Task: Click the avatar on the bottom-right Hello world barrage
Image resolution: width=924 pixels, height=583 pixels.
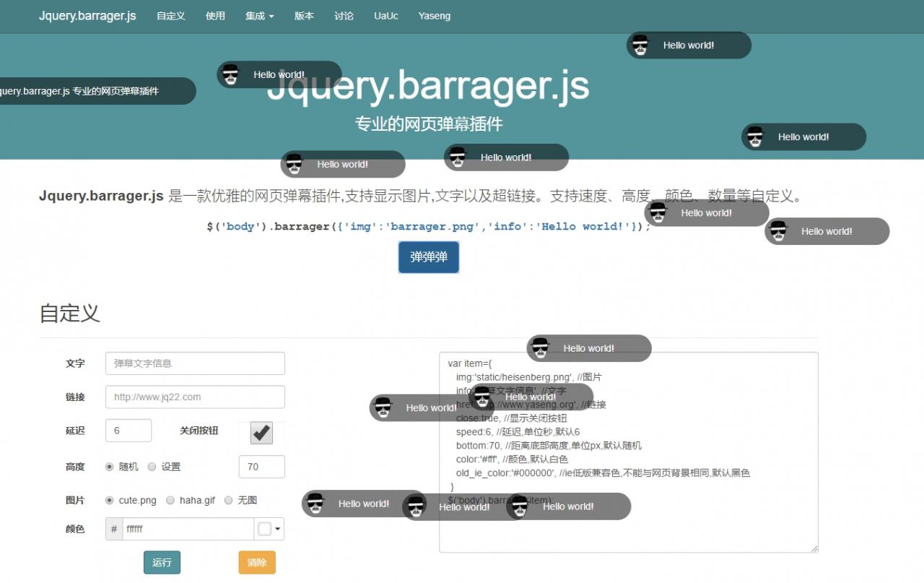Action: 518,506
